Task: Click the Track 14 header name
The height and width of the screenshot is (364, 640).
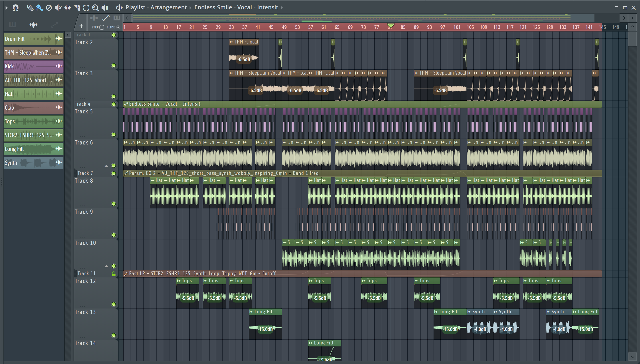Action: pyautogui.click(x=85, y=343)
